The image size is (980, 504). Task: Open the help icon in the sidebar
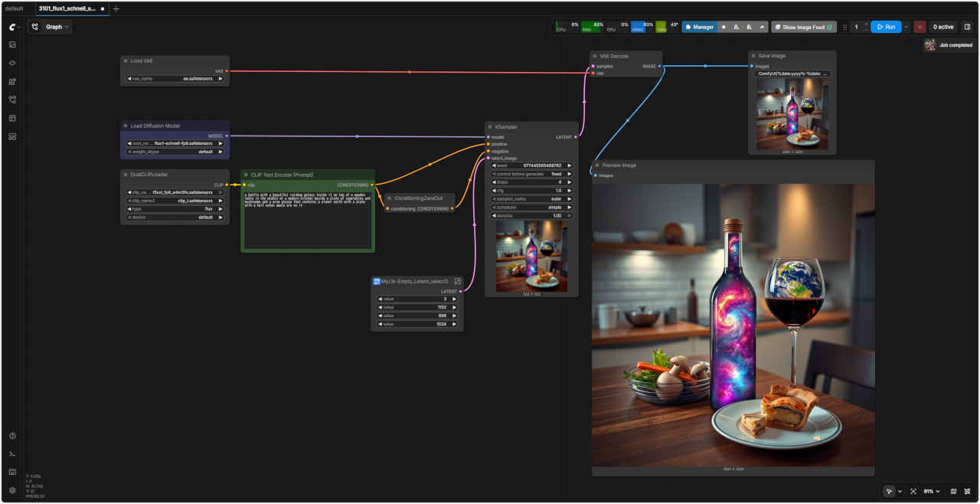point(12,436)
